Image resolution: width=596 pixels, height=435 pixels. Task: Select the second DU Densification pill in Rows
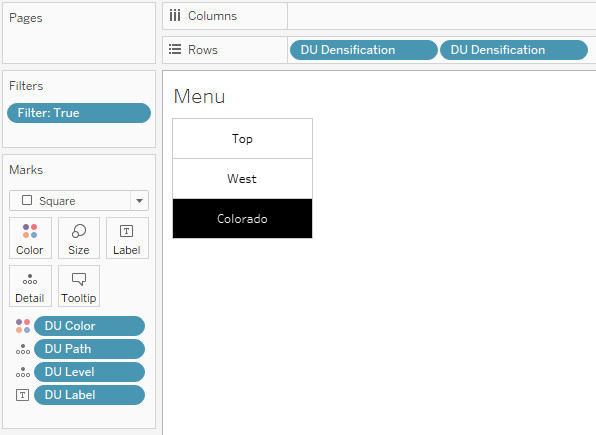pos(514,50)
